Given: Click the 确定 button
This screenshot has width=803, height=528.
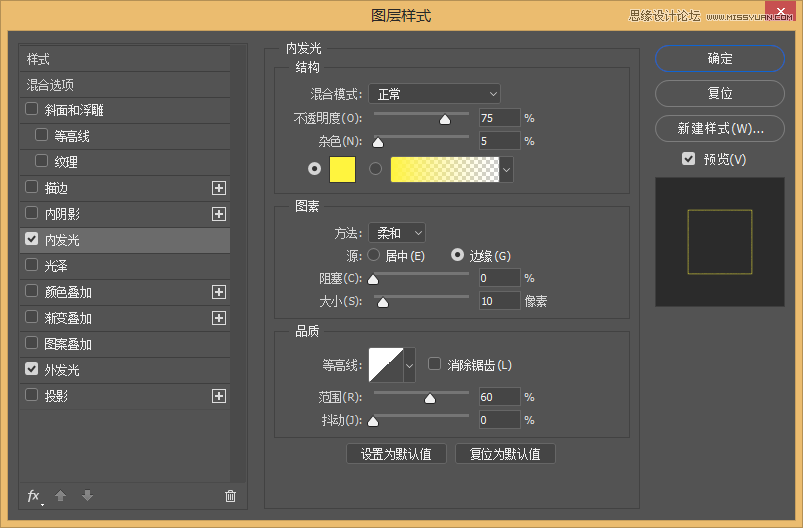Looking at the screenshot, I should point(720,58).
